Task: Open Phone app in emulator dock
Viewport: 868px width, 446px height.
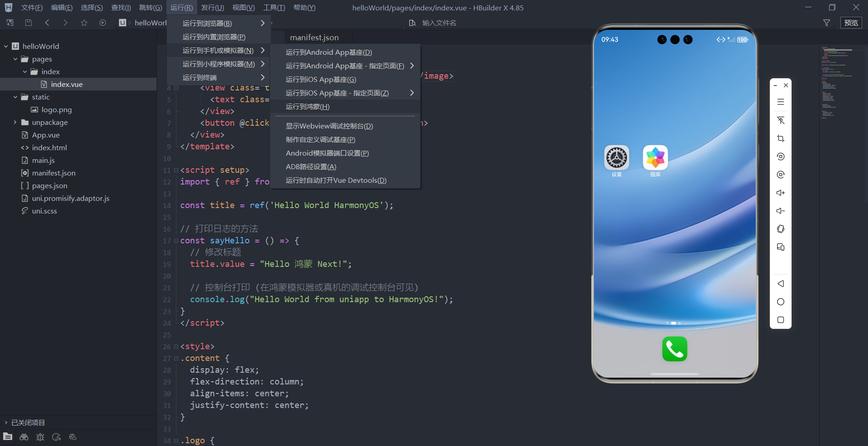Action: pyautogui.click(x=675, y=349)
